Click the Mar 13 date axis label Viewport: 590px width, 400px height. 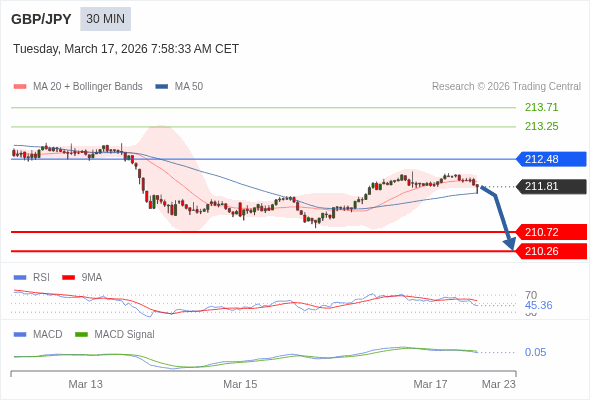pos(85,384)
